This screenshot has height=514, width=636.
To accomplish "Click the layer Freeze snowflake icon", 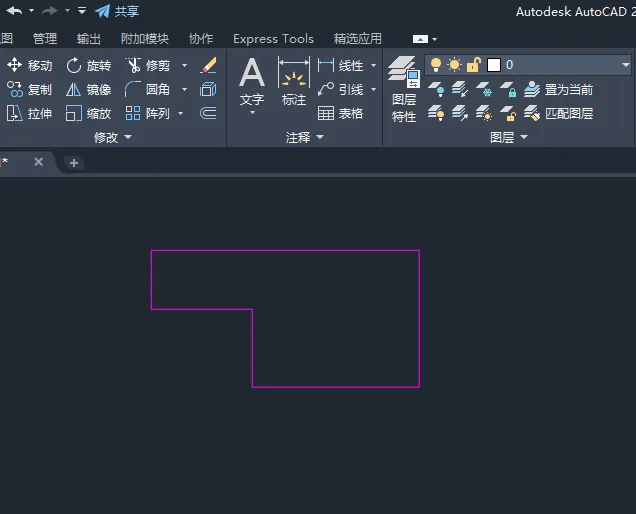I will [x=484, y=89].
